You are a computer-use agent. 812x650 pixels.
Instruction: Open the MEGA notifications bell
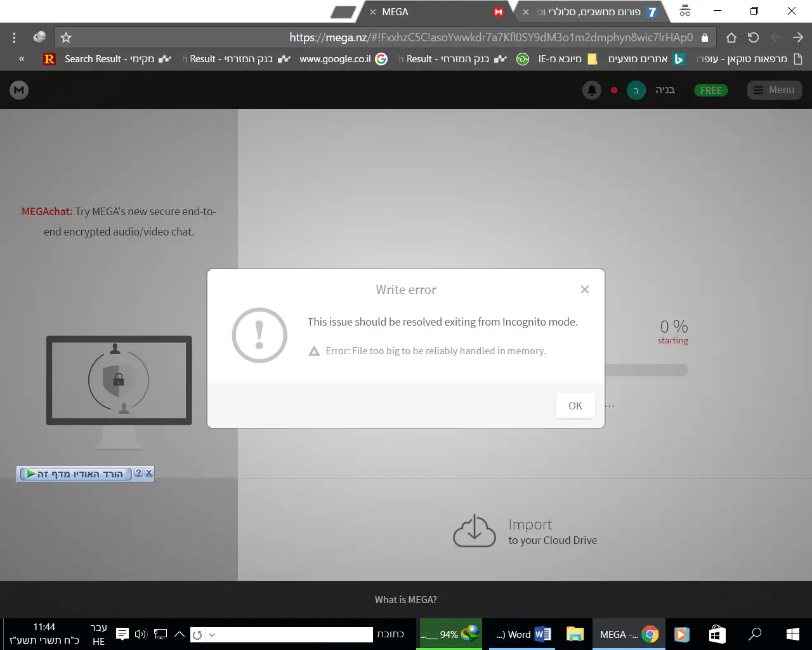pos(591,90)
